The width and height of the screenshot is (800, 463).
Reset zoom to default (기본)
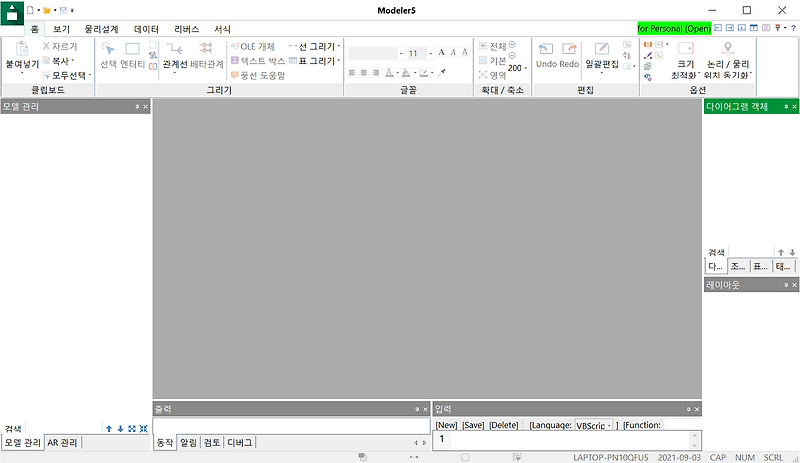[x=492, y=61]
